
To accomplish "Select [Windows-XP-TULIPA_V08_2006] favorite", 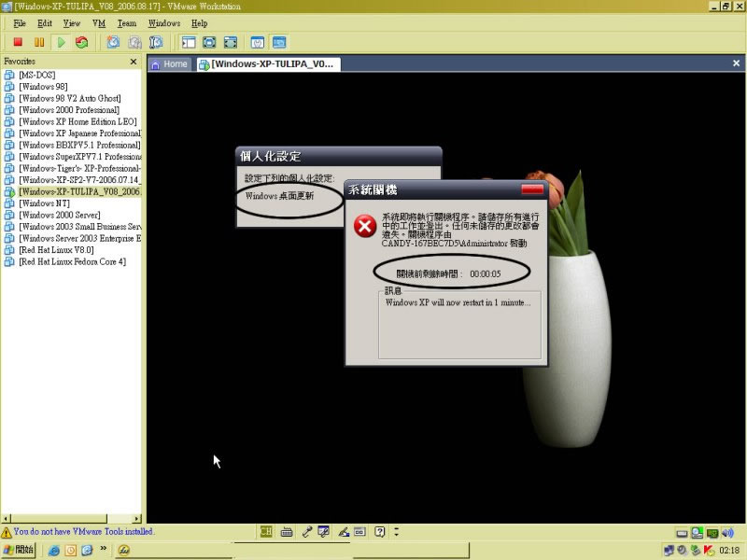I will (79, 192).
